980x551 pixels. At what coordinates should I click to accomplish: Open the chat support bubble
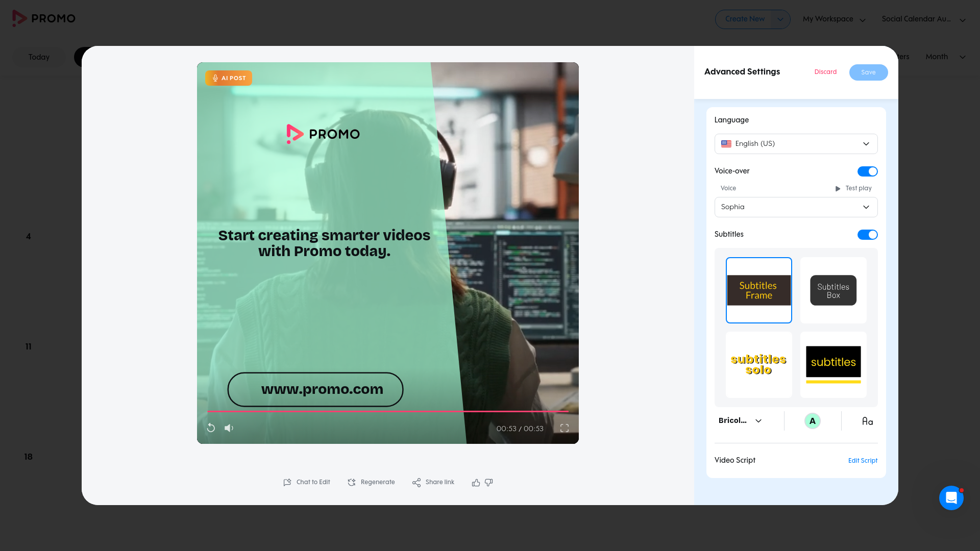pyautogui.click(x=951, y=497)
